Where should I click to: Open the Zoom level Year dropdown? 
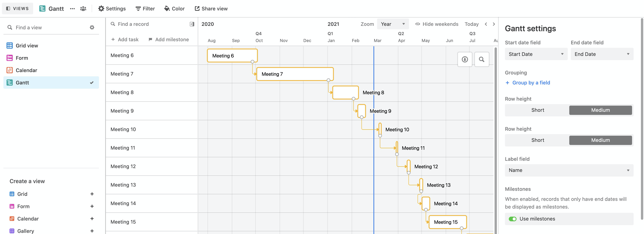393,24
